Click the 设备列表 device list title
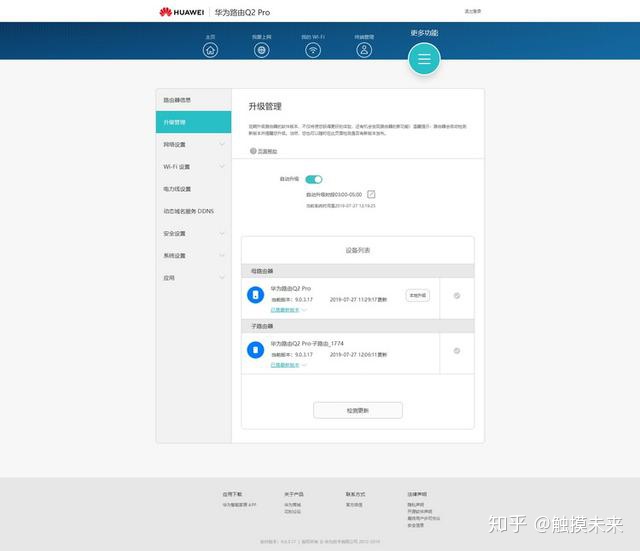Image resolution: width=640 pixels, height=551 pixels. [358, 250]
